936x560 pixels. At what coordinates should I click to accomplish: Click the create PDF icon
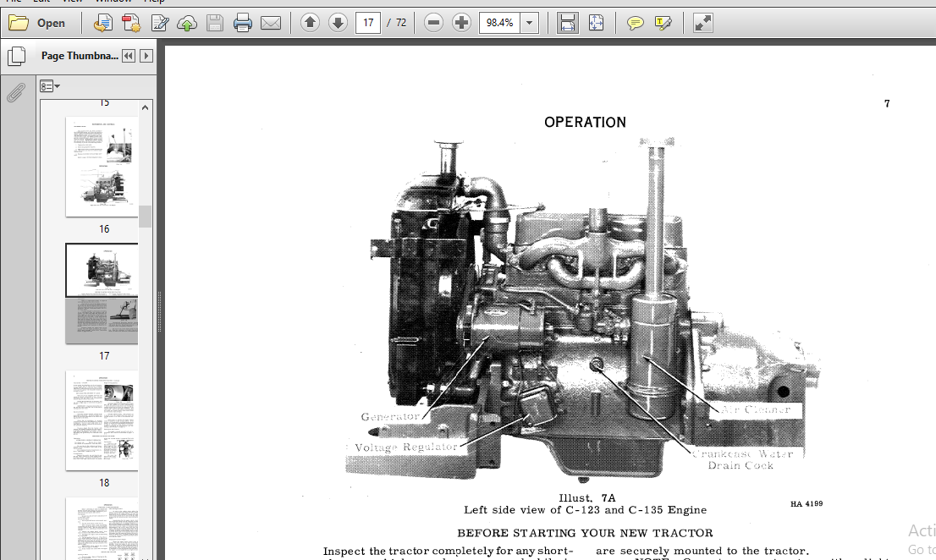102,23
